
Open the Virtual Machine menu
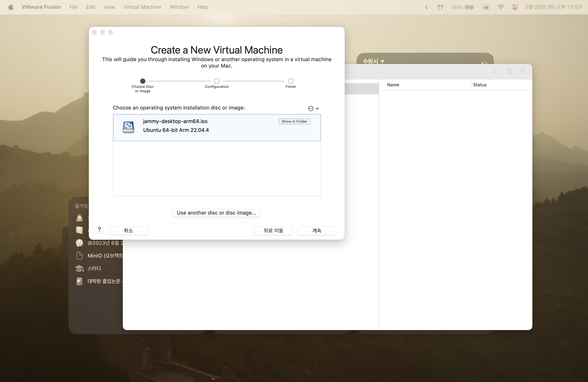tap(142, 7)
